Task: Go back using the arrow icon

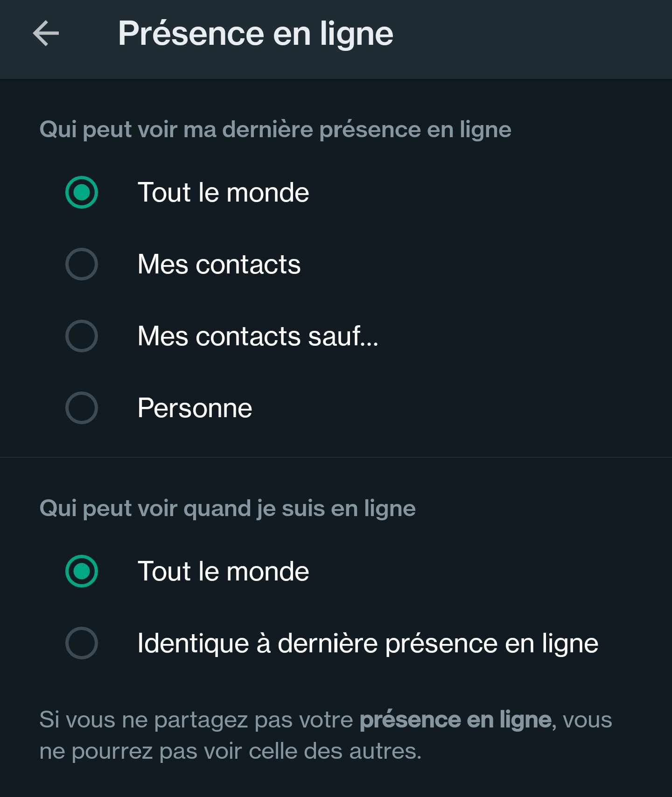Action: click(x=46, y=34)
